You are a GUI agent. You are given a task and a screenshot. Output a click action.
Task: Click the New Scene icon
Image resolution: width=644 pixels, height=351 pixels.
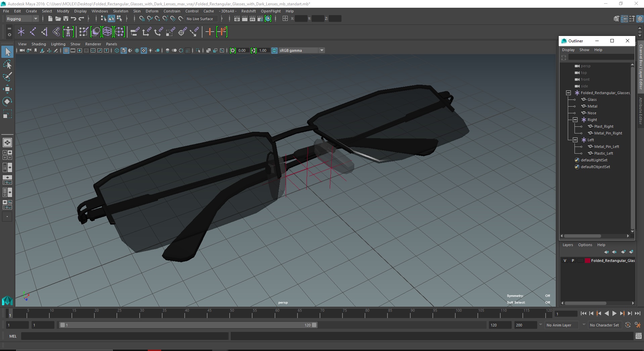pyautogui.click(x=50, y=19)
